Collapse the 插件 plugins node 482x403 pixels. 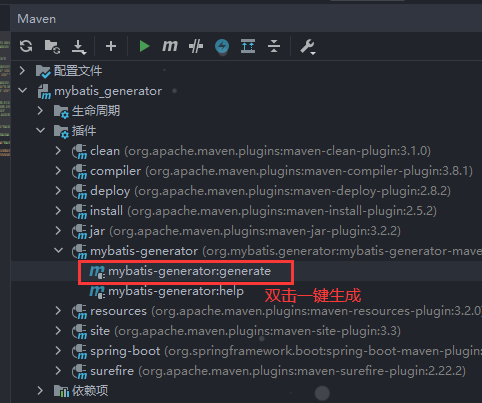click(41, 130)
